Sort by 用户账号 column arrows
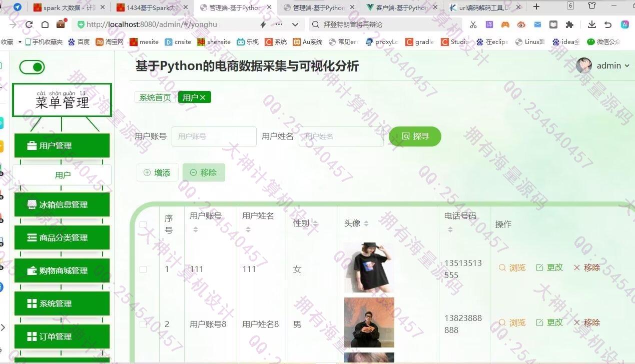Screen dimensions: 635x364 (196, 229)
